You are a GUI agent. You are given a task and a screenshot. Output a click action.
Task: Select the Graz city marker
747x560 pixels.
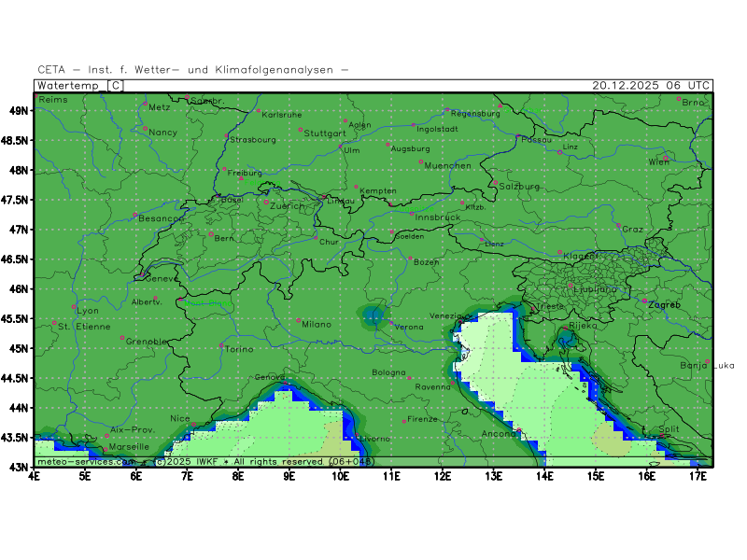[618, 225]
